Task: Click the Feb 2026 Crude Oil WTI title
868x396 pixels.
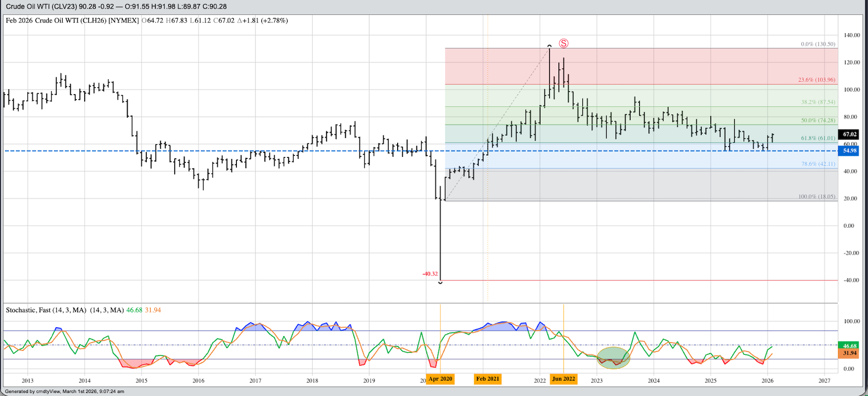Action: click(x=72, y=20)
